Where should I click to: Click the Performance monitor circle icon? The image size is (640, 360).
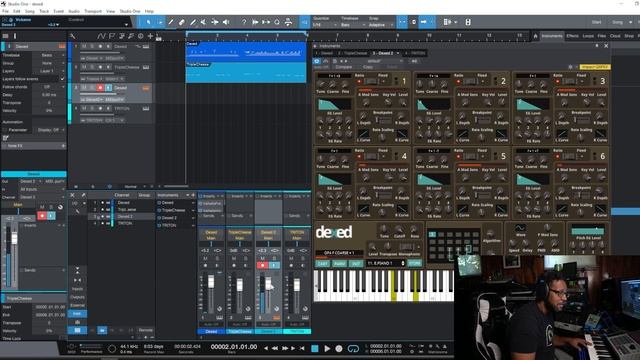point(112,349)
